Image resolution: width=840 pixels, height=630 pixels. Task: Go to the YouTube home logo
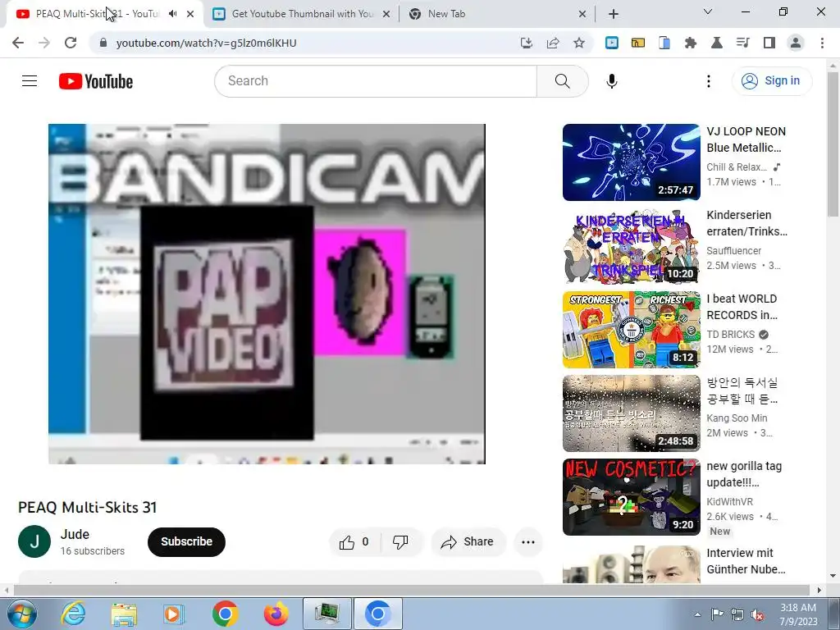point(96,81)
